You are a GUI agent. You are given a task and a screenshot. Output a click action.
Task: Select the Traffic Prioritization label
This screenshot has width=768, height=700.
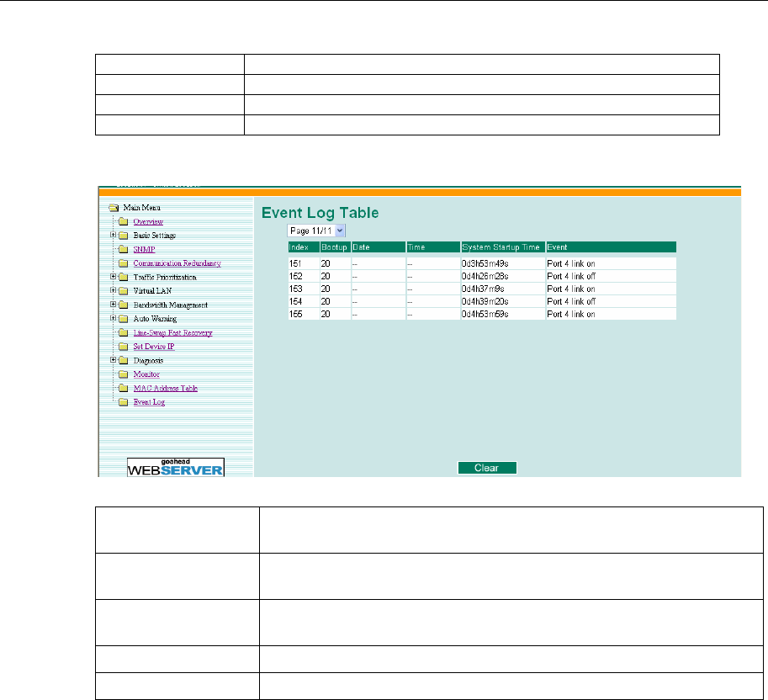click(165, 278)
